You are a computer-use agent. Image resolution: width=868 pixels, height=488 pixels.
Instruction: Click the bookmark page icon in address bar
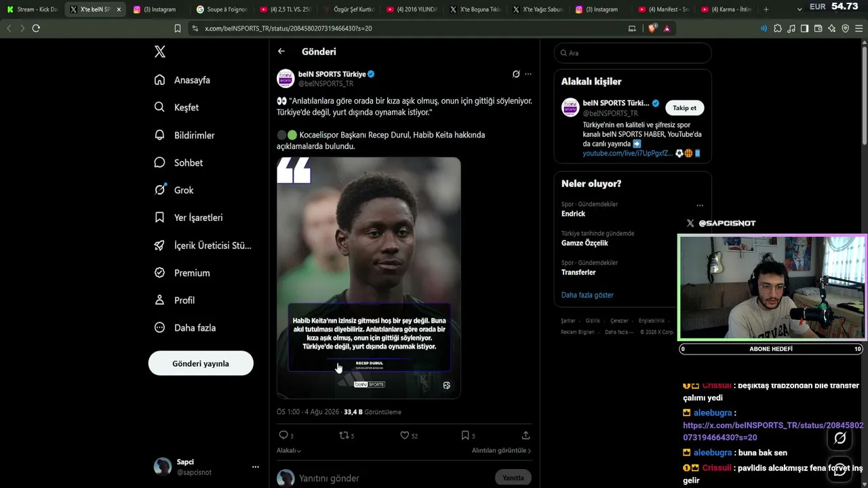(x=178, y=28)
